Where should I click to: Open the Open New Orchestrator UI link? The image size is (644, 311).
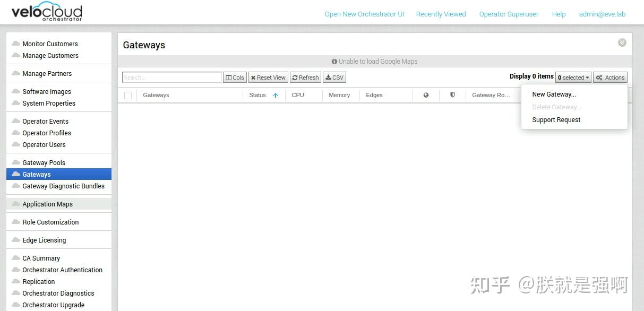pos(364,14)
